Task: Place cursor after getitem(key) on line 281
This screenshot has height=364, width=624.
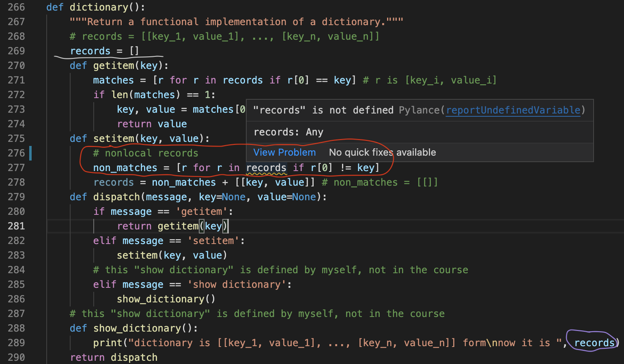Action: (x=228, y=226)
